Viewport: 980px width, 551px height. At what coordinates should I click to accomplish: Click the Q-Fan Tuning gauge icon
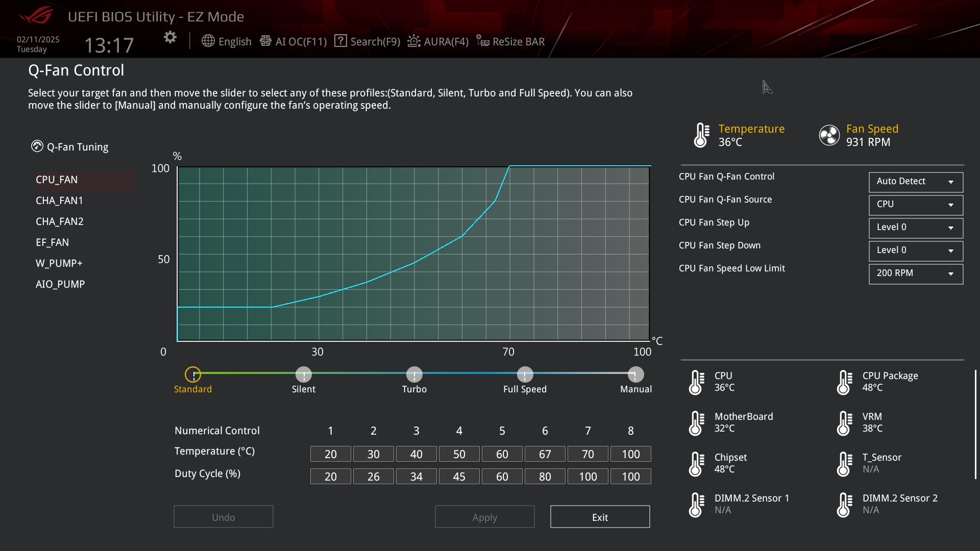(x=37, y=146)
